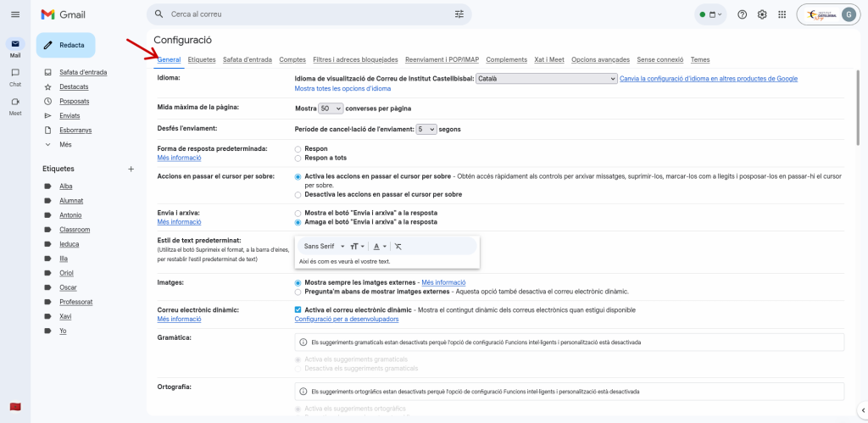The width and height of the screenshot is (868, 423).
Task: Click the remove formatting icon
Action: tap(398, 246)
